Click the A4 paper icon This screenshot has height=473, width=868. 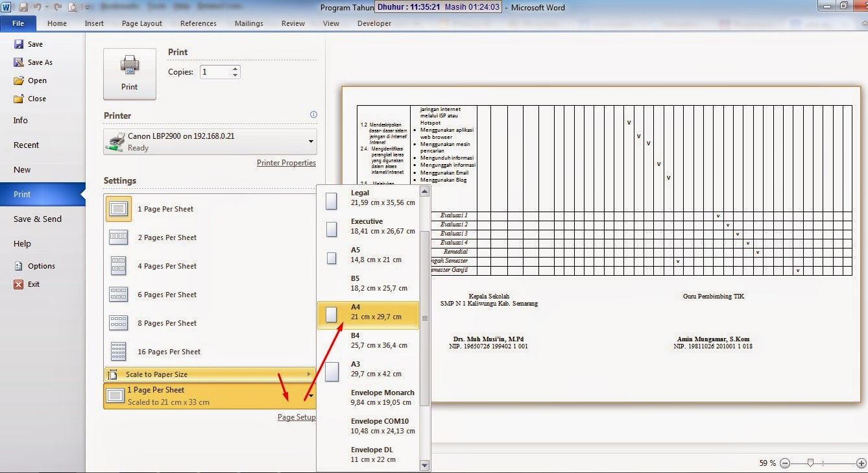click(332, 315)
